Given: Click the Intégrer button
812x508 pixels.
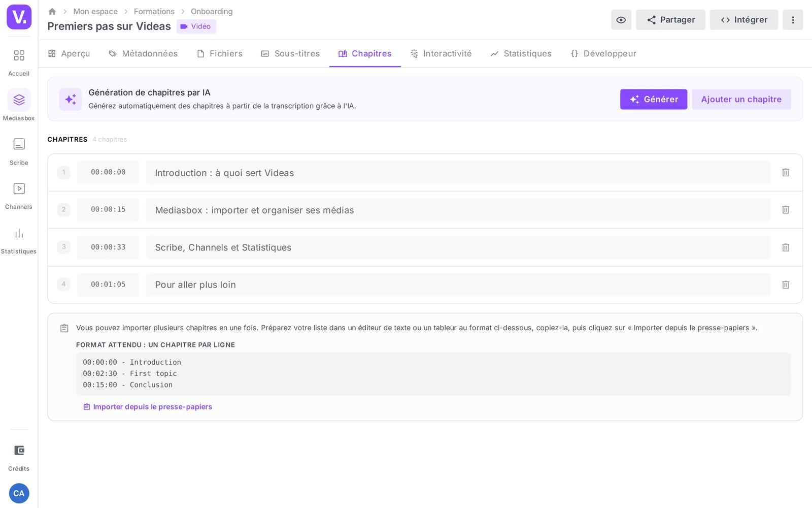Looking at the screenshot, I should [x=744, y=20].
